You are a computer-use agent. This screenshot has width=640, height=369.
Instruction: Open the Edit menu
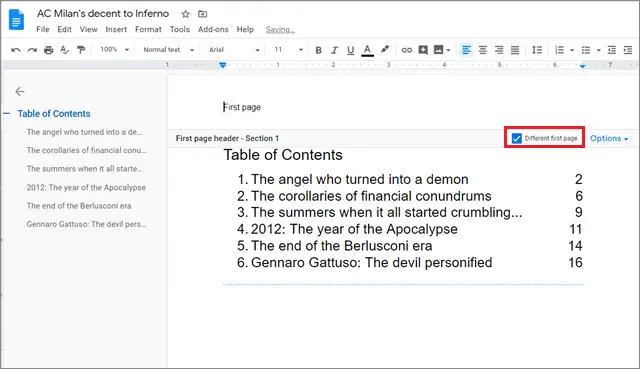pyautogui.click(x=64, y=29)
